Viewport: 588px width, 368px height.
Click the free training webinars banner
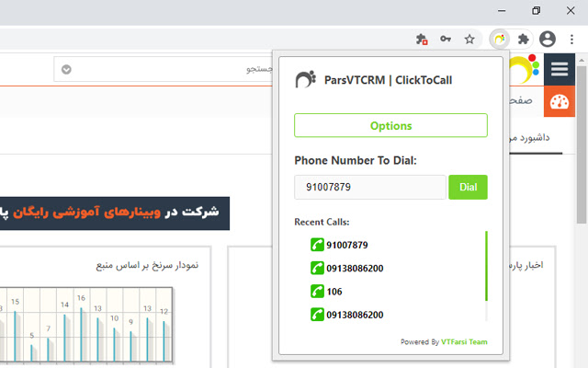click(114, 213)
